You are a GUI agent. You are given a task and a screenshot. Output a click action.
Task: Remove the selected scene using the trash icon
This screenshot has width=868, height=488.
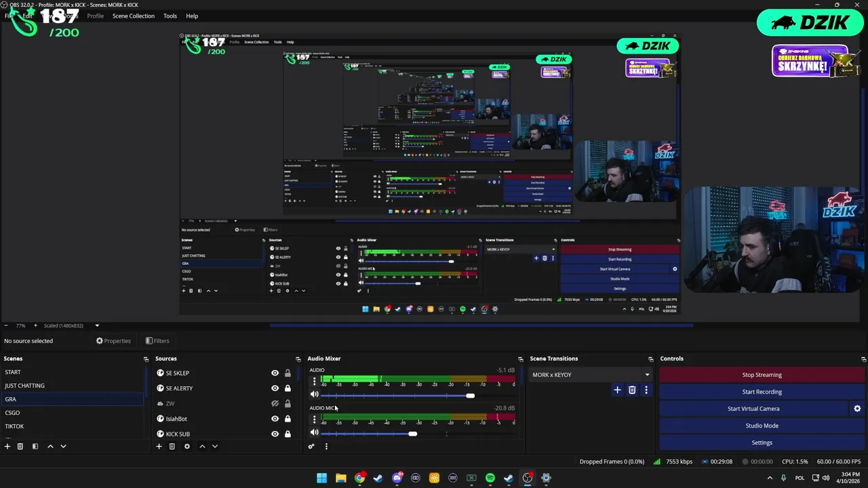click(x=20, y=446)
